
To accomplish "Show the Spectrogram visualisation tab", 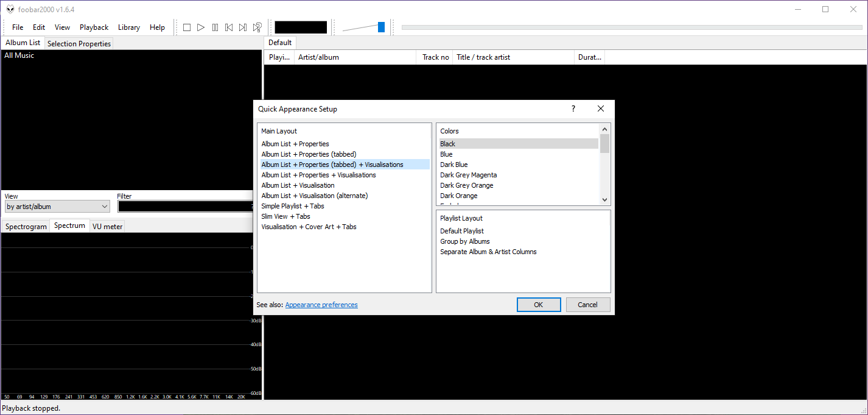I will pos(26,227).
